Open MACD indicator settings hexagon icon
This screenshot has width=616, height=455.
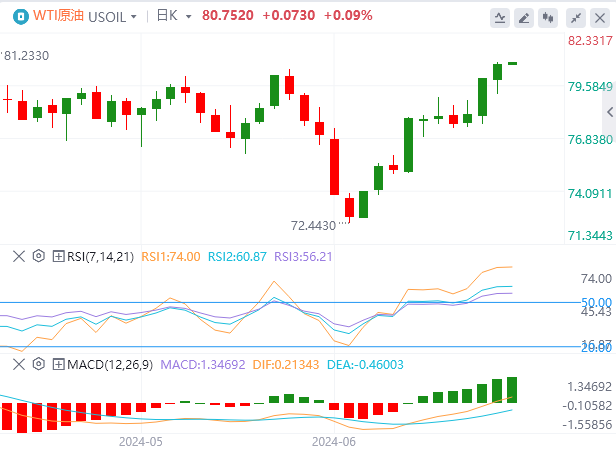tap(38, 364)
